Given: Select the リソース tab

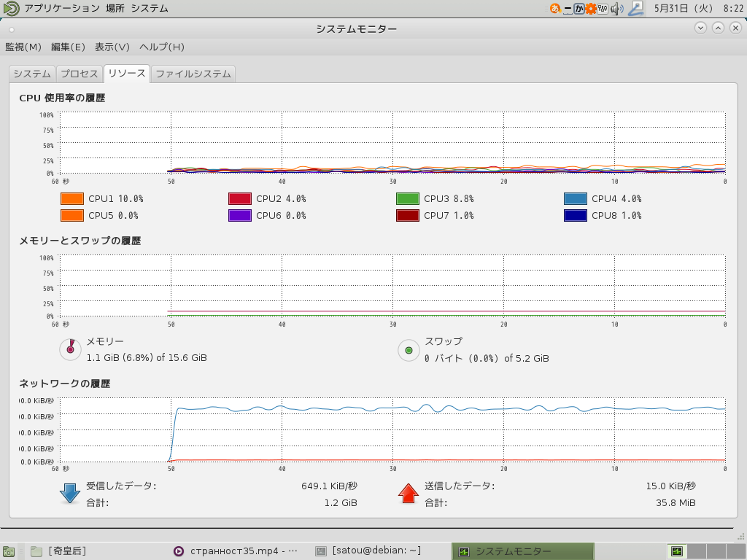Looking at the screenshot, I should click(127, 74).
